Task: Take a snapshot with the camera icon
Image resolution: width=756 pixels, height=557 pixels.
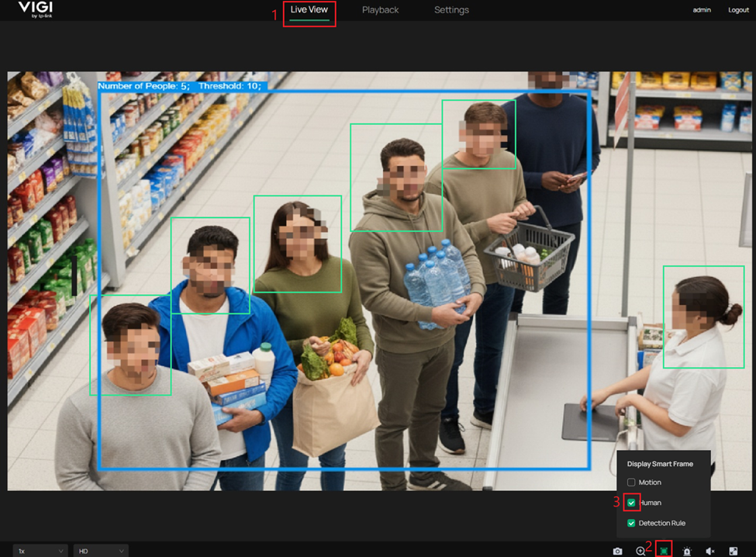Action: [x=617, y=551]
